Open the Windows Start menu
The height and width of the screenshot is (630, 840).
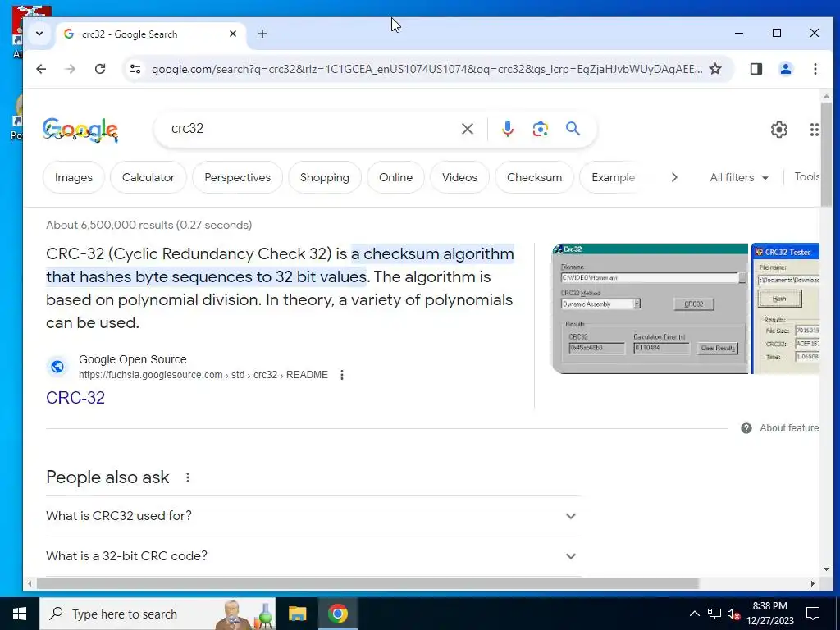click(20, 614)
